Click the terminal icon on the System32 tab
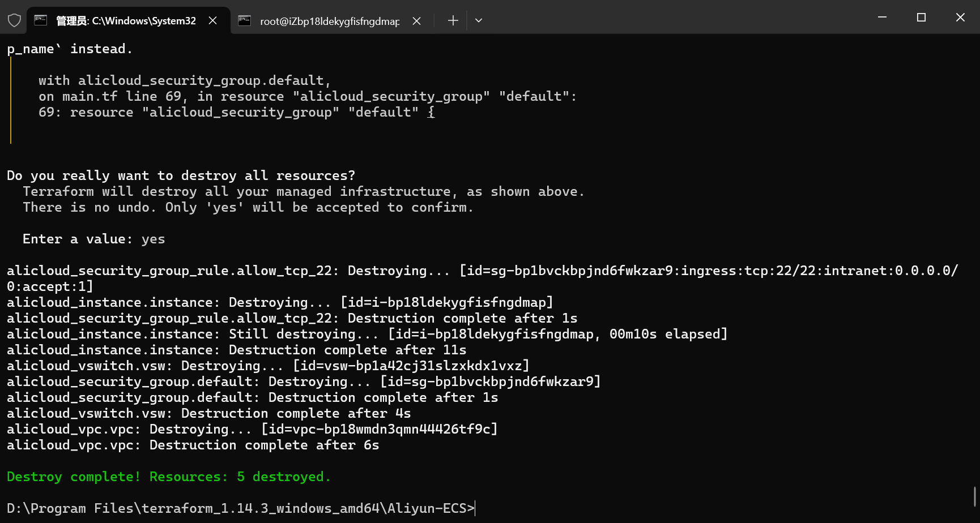The image size is (980, 523). (x=41, y=21)
